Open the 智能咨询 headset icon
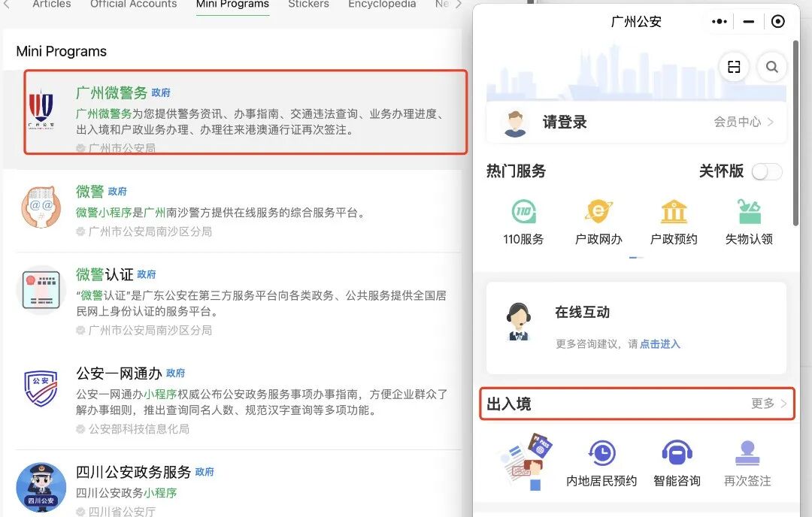This screenshot has width=812, height=517. [677, 453]
